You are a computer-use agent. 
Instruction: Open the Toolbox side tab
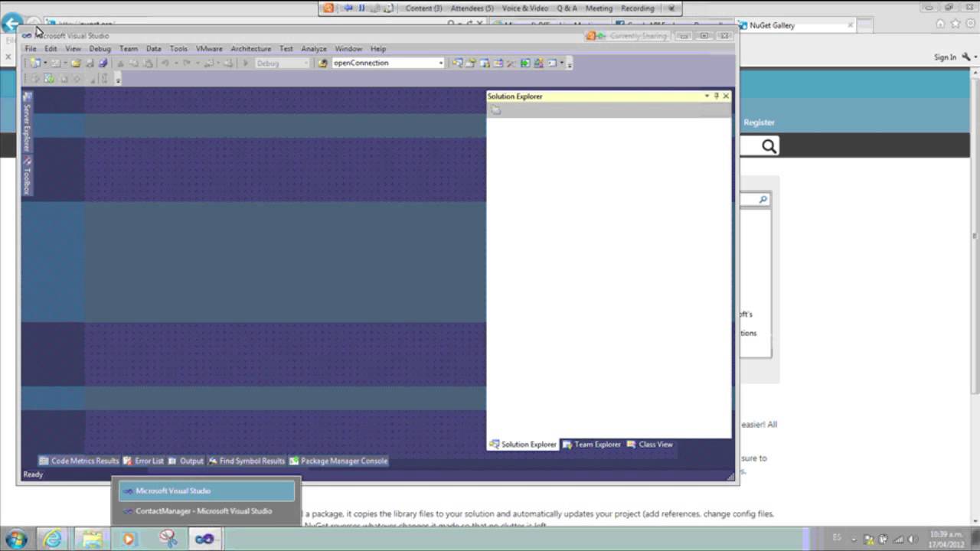coord(27,174)
